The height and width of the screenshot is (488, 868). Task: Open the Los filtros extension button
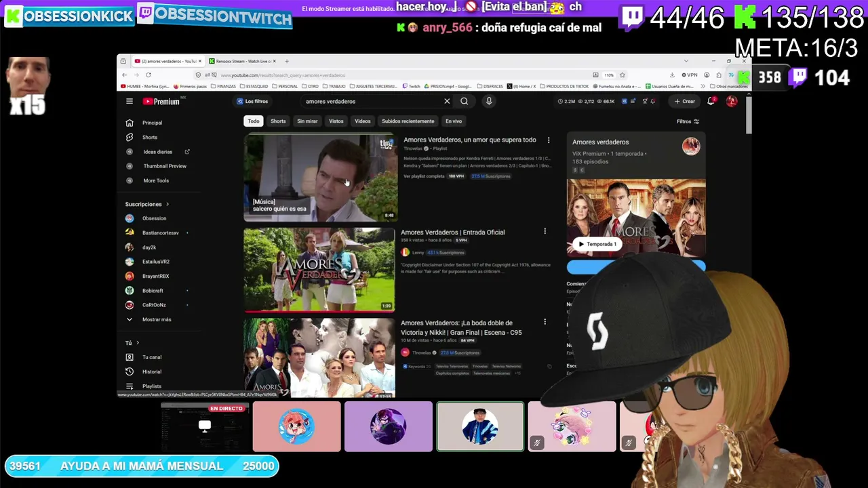tap(252, 101)
